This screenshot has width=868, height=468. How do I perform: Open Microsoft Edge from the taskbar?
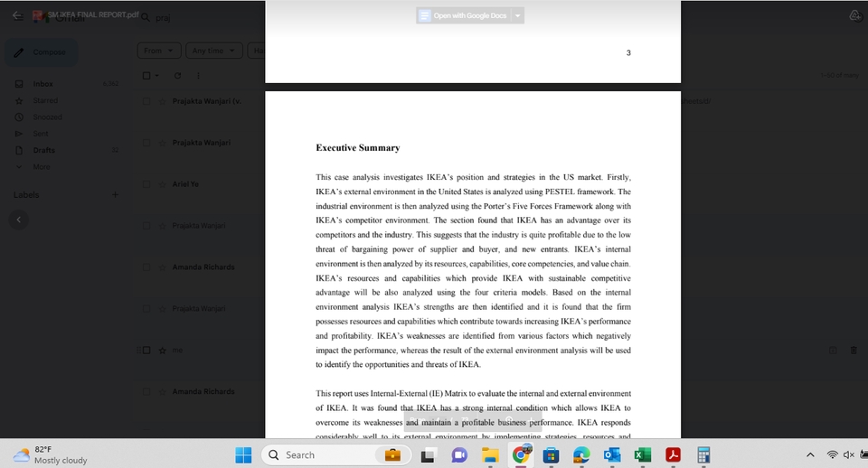pos(581,455)
